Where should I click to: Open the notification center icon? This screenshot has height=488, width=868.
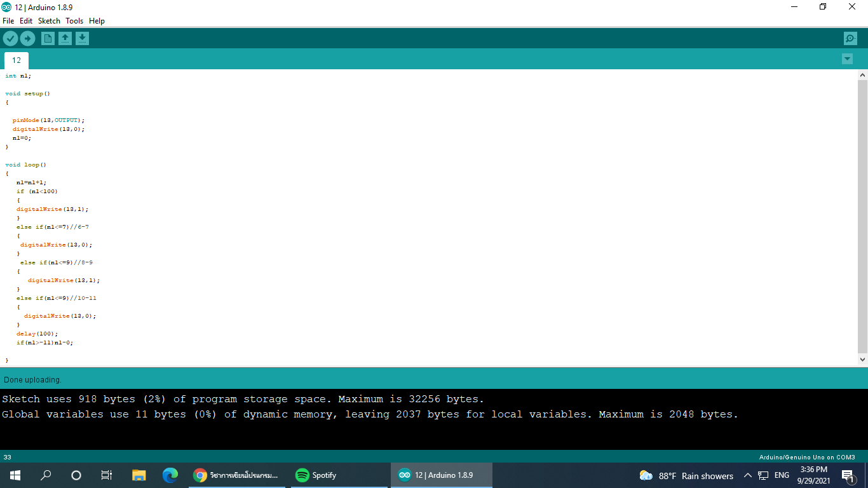click(x=847, y=475)
